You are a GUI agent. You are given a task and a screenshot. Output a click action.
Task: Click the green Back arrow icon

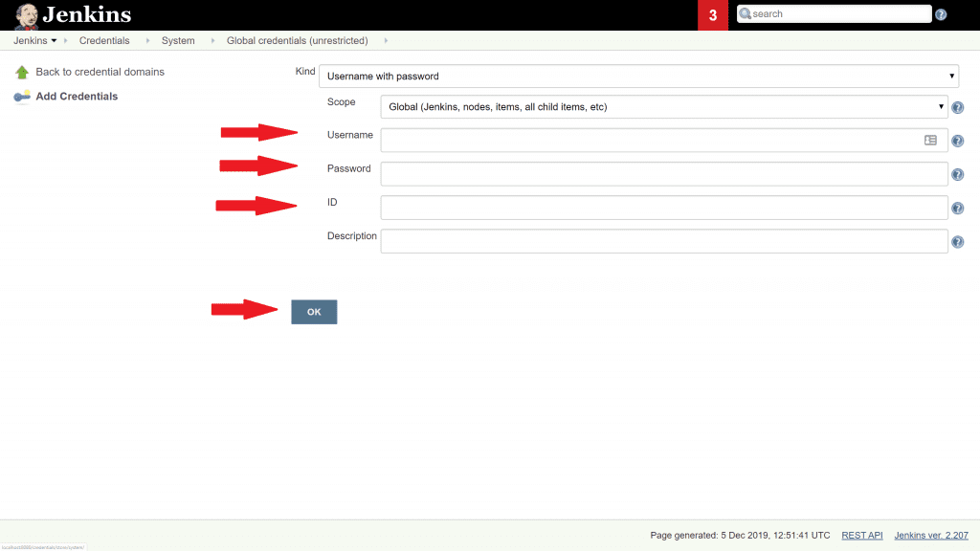(22, 73)
